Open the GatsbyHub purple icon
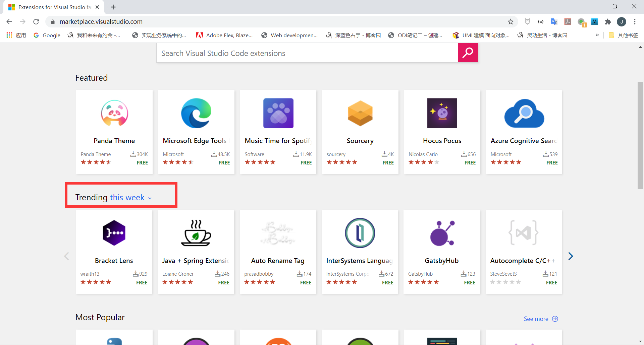Viewport: 644px width, 345px height. click(442, 233)
